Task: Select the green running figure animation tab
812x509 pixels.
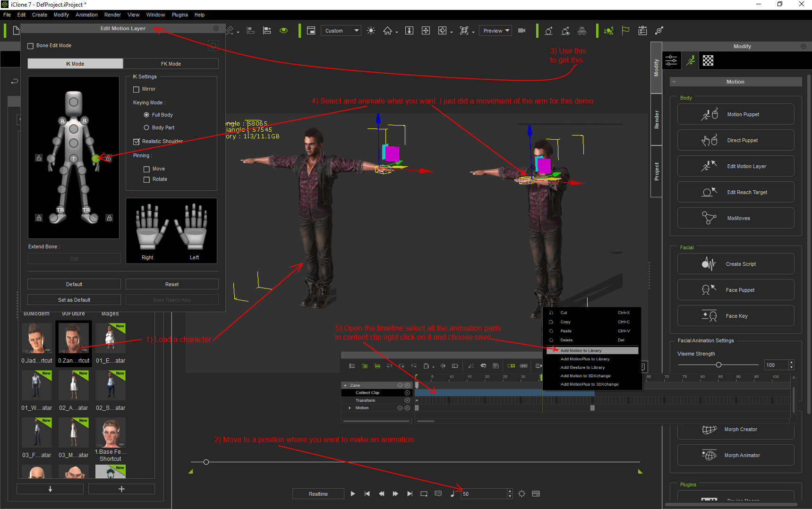Action: (691, 60)
